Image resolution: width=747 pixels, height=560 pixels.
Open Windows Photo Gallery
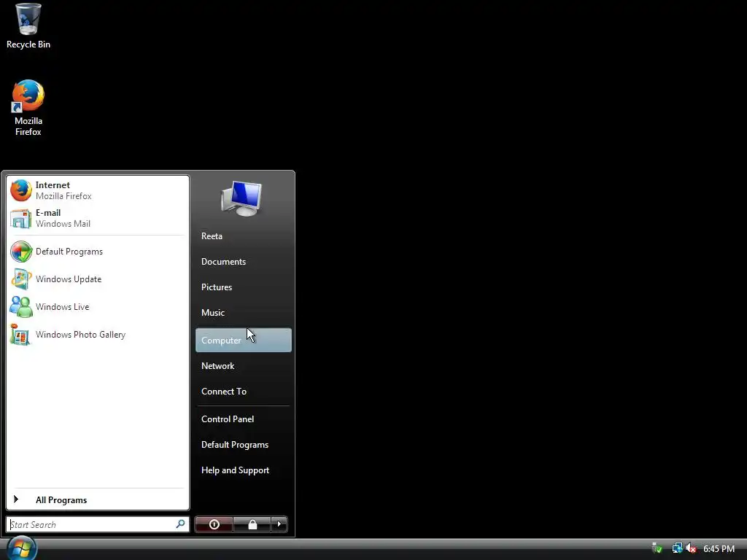[97, 334]
